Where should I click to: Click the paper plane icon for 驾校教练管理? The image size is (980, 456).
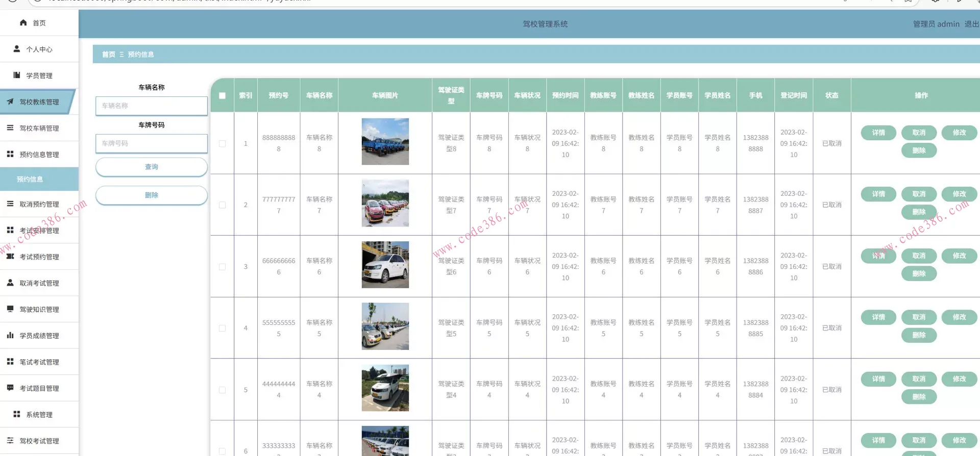[10, 102]
